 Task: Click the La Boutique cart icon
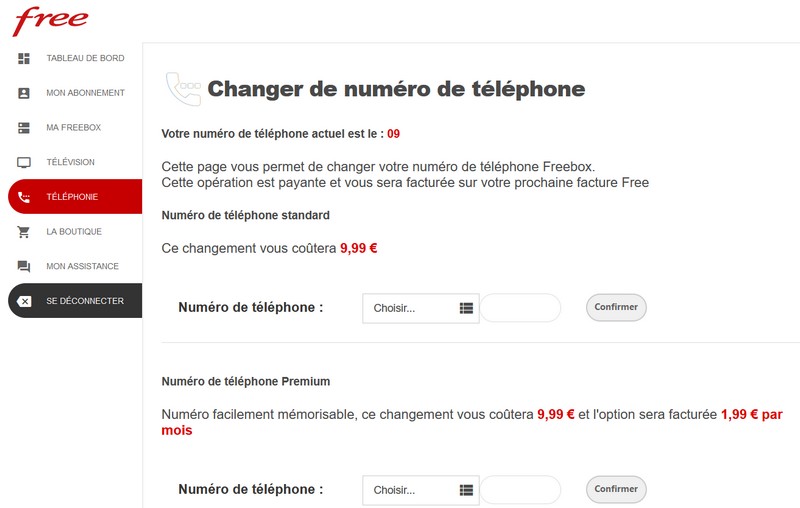pyautogui.click(x=24, y=232)
